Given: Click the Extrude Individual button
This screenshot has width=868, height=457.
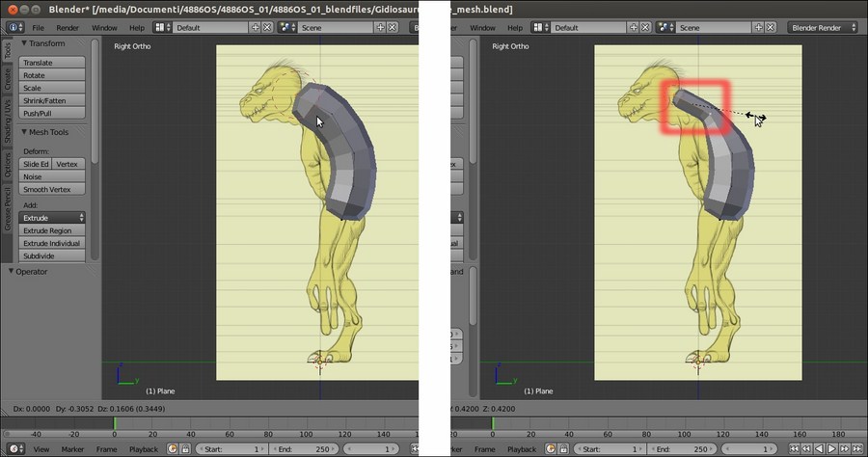Looking at the screenshot, I should coord(52,243).
